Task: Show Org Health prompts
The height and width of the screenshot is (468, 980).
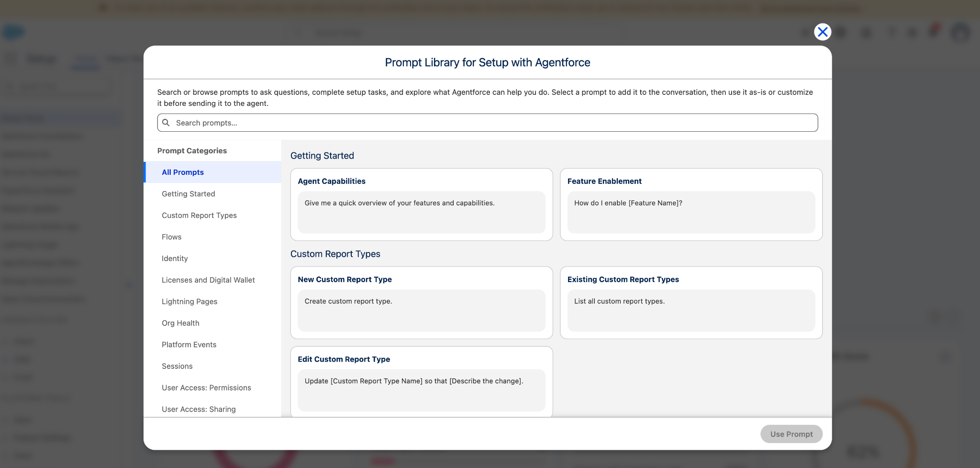Action: [x=212, y=323]
